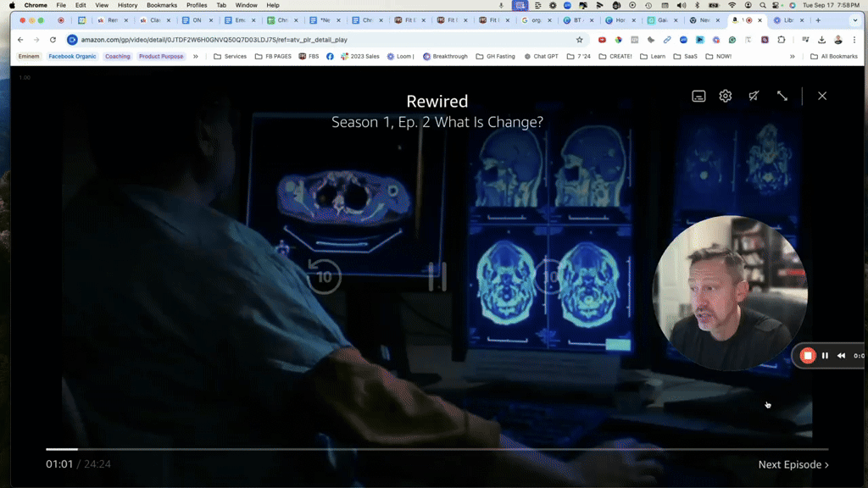Open the subtitles and audio menu
The height and width of the screenshot is (488, 868).
(x=698, y=96)
